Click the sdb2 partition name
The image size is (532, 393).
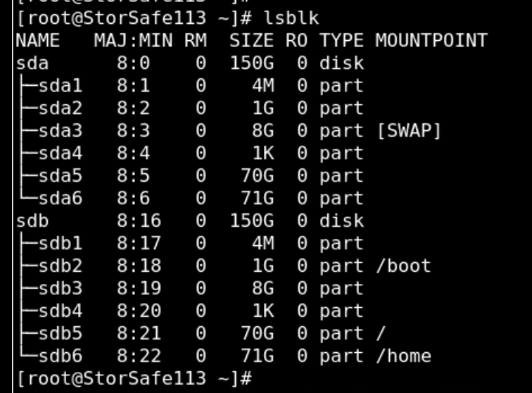pos(61,266)
